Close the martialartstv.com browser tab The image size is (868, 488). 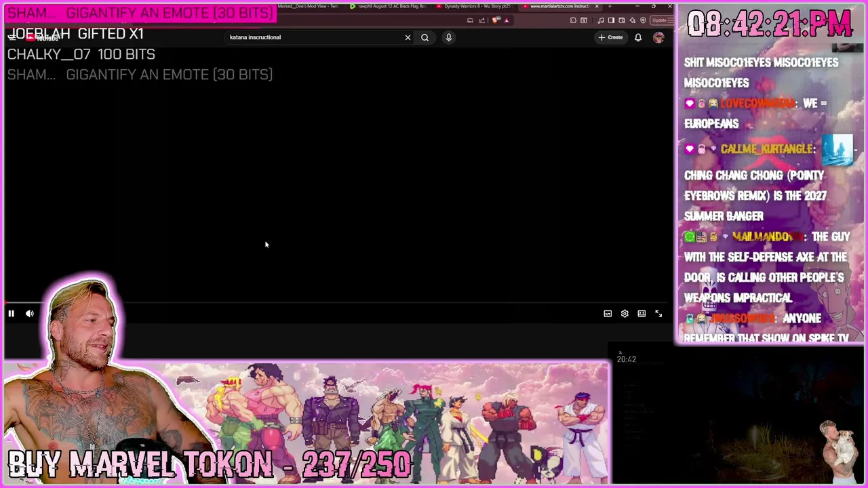coord(597,6)
